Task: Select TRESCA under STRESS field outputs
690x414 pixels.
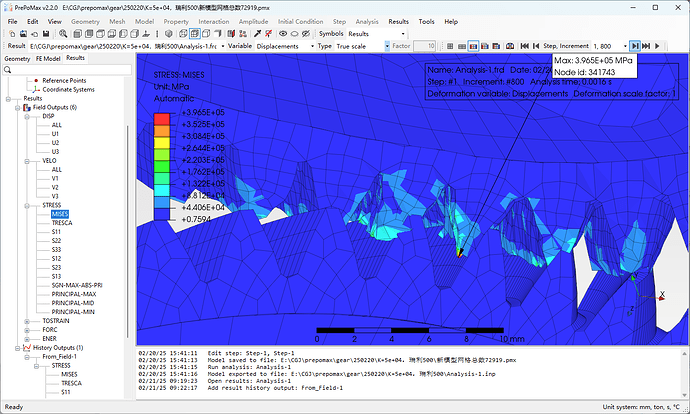Action: tap(62, 223)
